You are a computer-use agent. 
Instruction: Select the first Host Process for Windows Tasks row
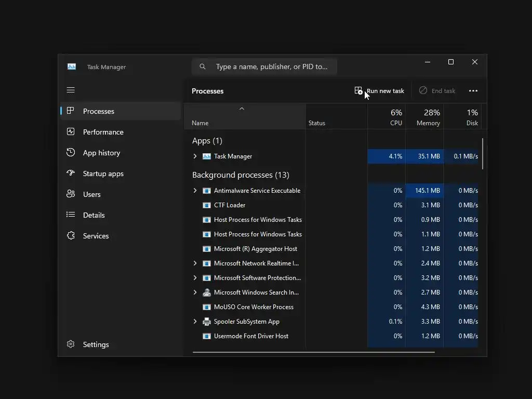(x=331, y=220)
